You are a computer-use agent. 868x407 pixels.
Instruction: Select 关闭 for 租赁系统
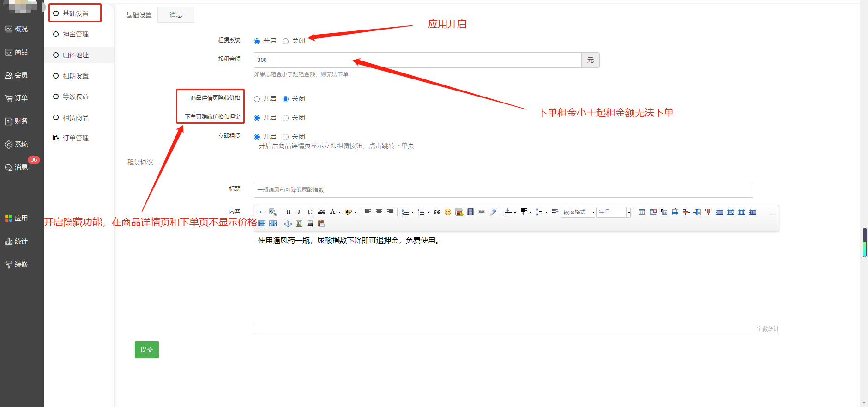(x=285, y=42)
